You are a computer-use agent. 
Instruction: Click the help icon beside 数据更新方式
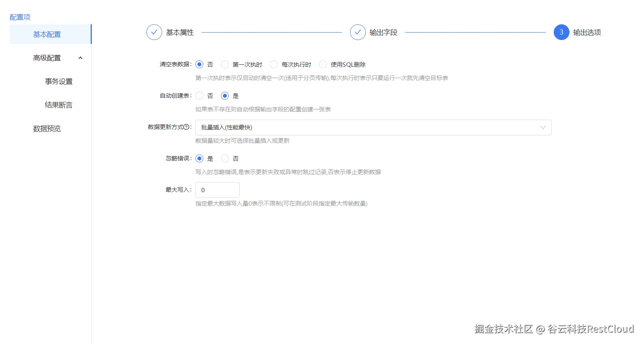(x=186, y=127)
